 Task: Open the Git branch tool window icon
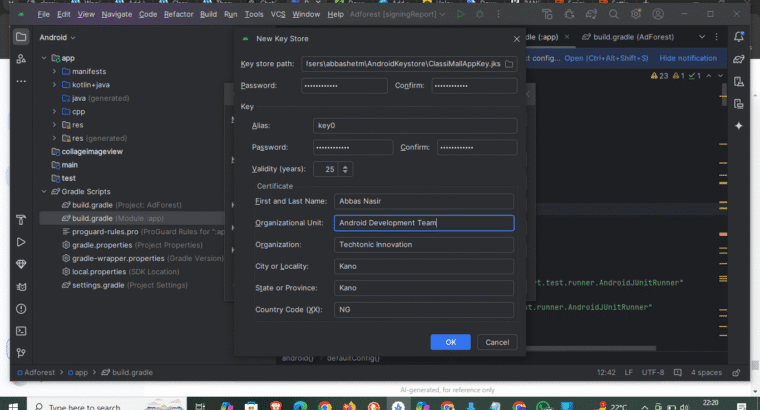tap(21, 353)
